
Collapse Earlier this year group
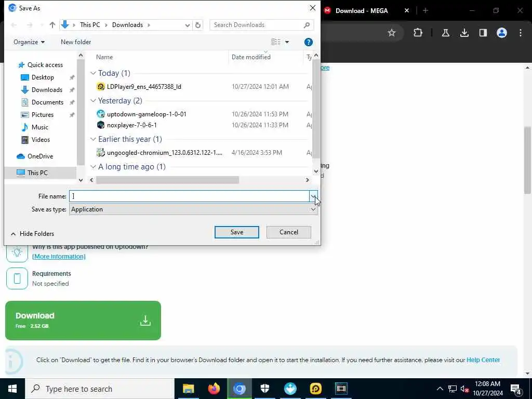[x=93, y=139]
